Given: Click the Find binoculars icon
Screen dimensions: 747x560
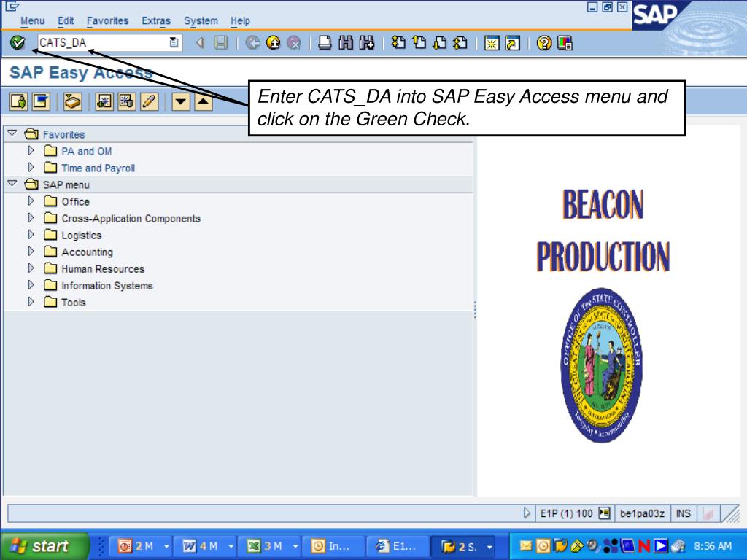Looking at the screenshot, I should 346,43.
